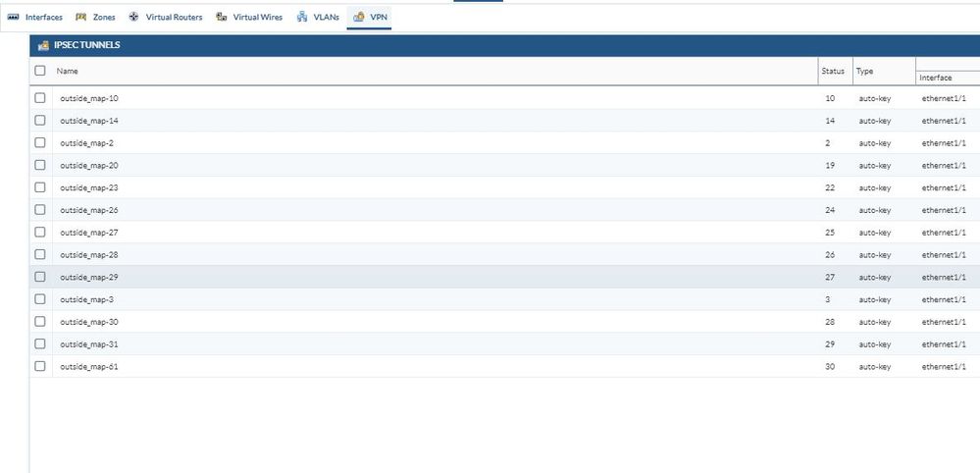
Task: Toggle the select-all checkbox in header
Action: 40,71
